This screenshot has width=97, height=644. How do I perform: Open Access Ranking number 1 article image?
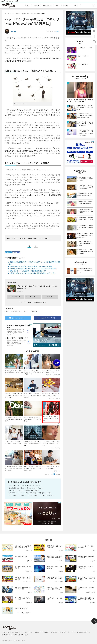pos(80,90)
